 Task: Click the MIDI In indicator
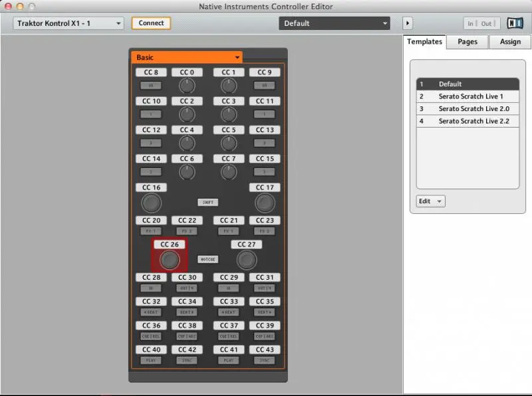[471, 23]
